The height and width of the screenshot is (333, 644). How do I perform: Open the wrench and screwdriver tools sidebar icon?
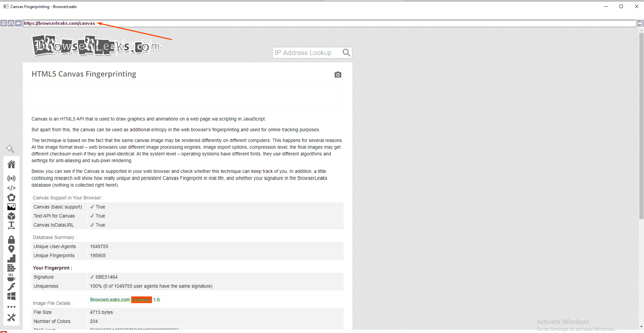(x=11, y=317)
